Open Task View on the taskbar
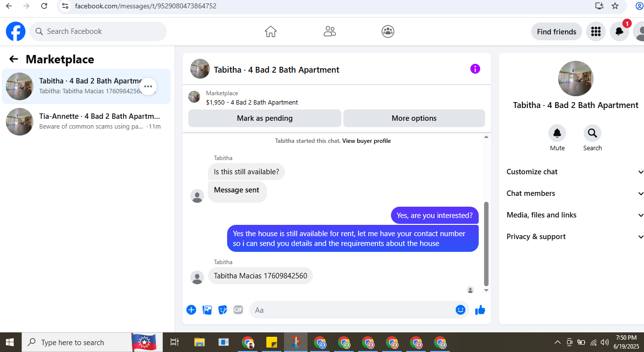644x352 pixels. [174, 342]
